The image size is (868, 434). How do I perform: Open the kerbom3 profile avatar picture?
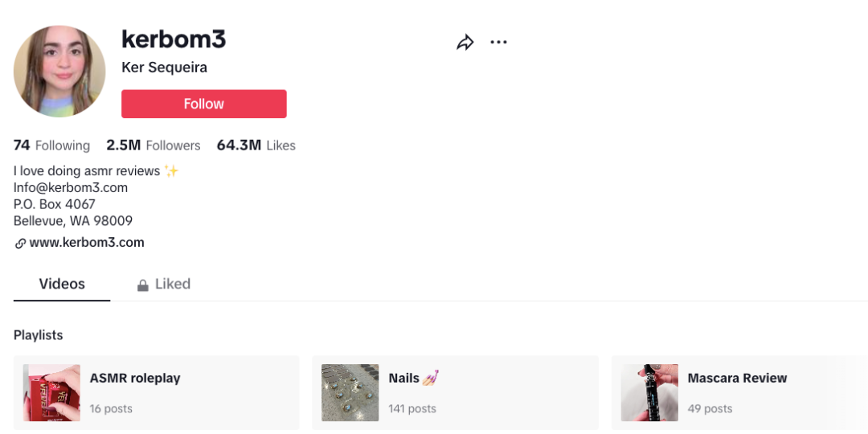[59, 71]
